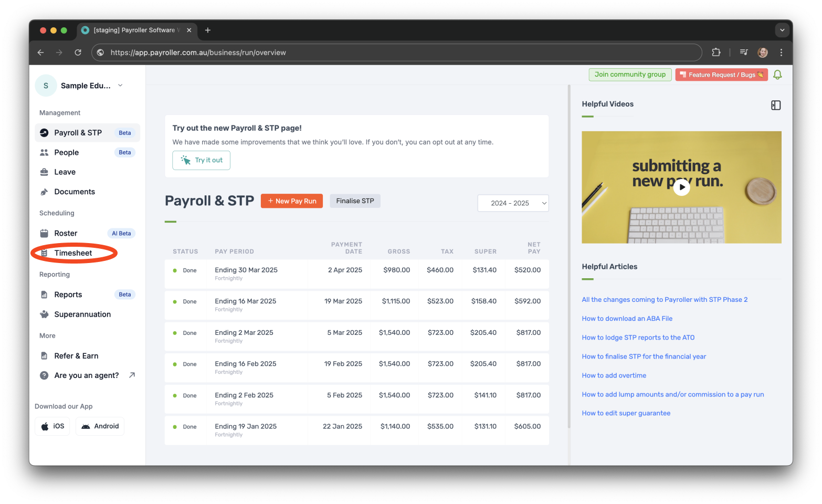Image resolution: width=822 pixels, height=504 pixels.
Task: Click the browser media control icon
Action: [744, 52]
